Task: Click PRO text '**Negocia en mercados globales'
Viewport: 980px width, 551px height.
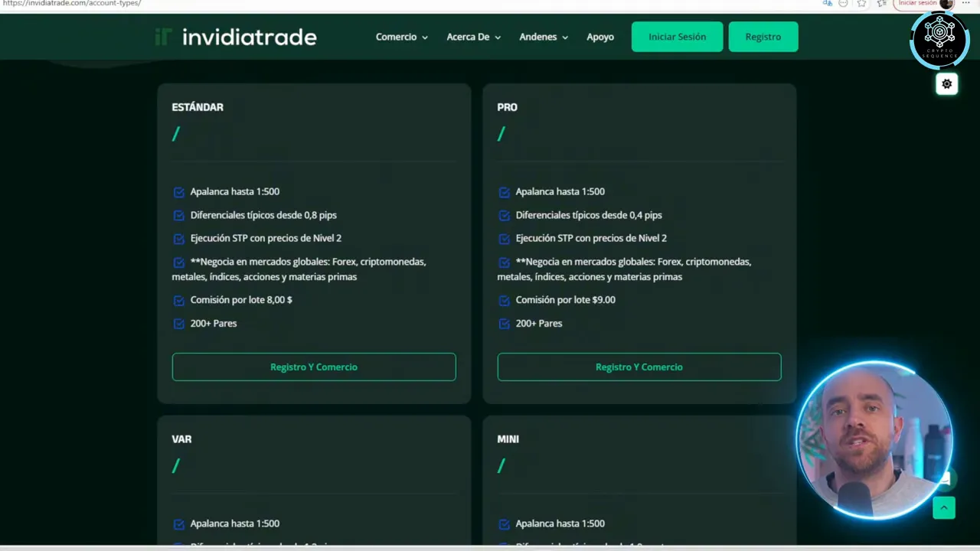Action: [x=584, y=262]
